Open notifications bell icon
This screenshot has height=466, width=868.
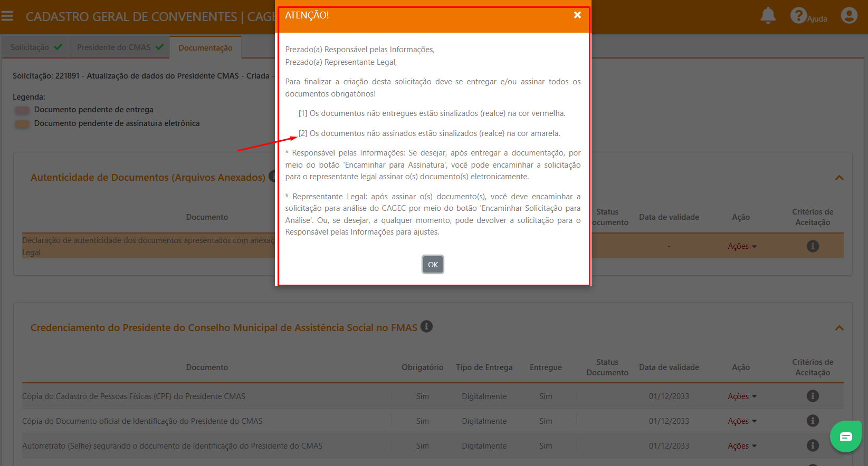(x=768, y=16)
